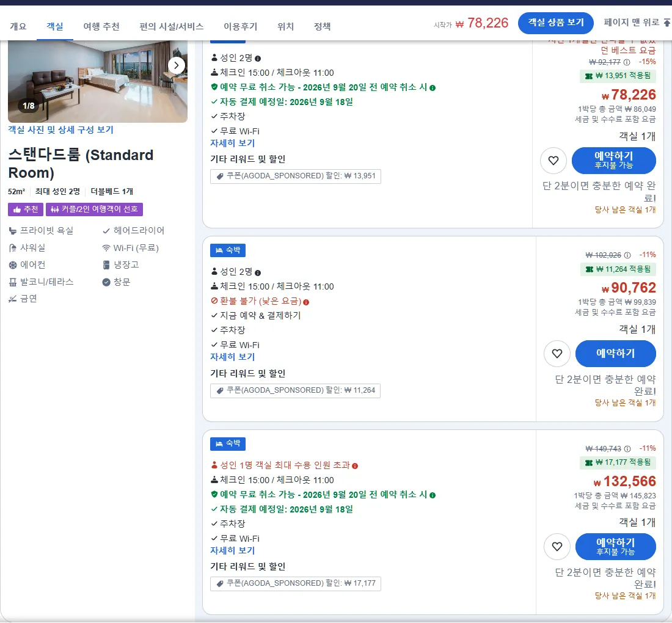Click the 추천 badge

(26, 209)
